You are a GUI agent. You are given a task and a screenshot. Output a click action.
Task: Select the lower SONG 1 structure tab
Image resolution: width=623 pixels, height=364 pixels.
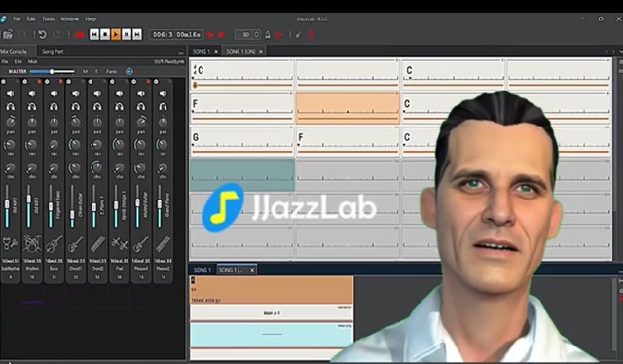[202, 270]
